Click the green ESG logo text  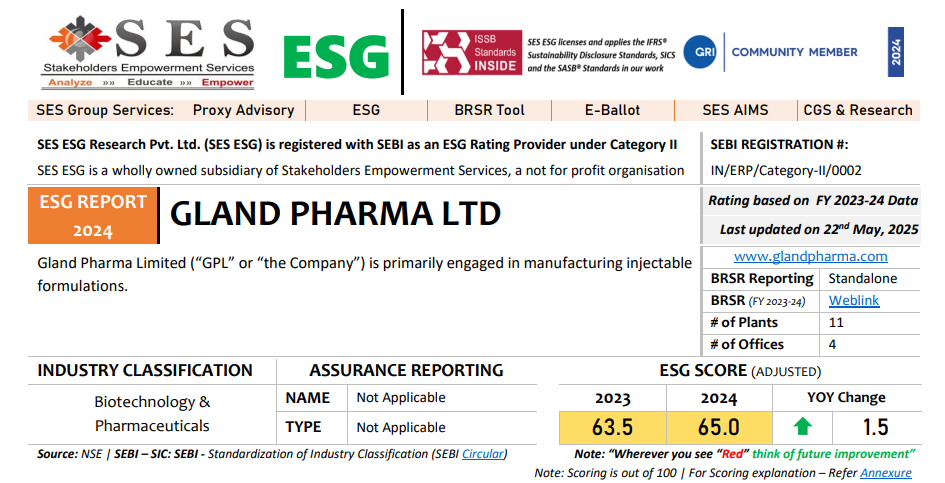[x=336, y=58]
